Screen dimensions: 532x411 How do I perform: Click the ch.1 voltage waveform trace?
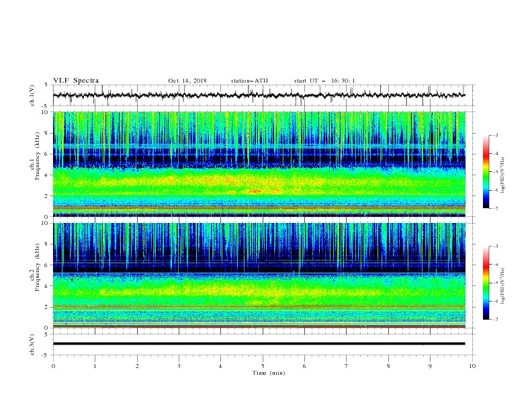pyautogui.click(x=259, y=95)
